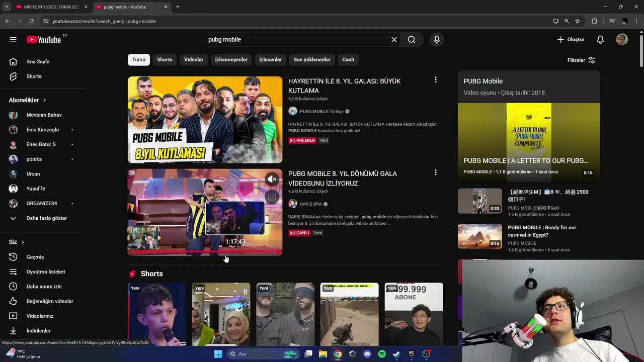Open PUBG MOBİLE 8. YIL DÖNÜMÜ GALA title
Image resolution: width=644 pixels, height=362 pixels.
[343, 178]
